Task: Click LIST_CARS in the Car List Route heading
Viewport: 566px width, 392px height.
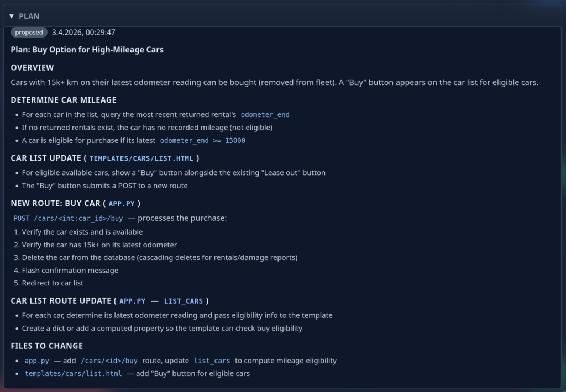Action: tap(184, 301)
